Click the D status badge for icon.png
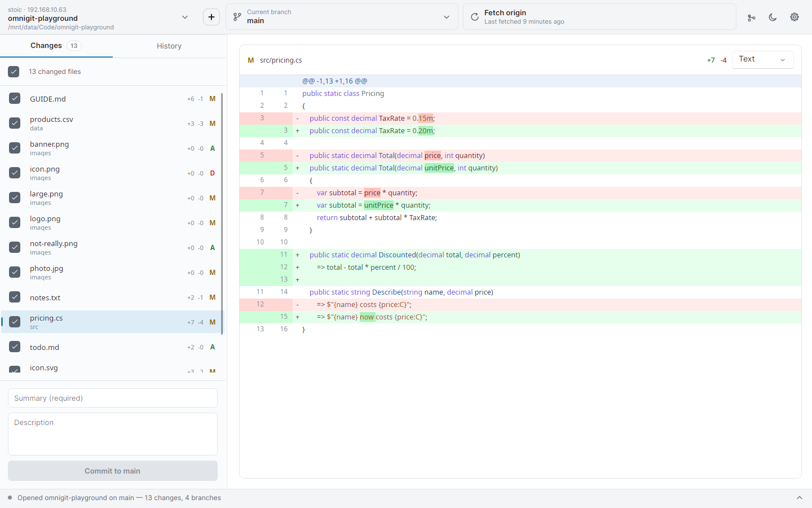Screen dimensions: 812x508 (213, 173)
